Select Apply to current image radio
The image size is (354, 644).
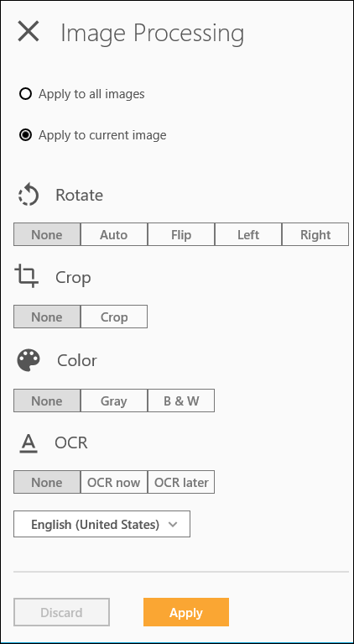25,135
